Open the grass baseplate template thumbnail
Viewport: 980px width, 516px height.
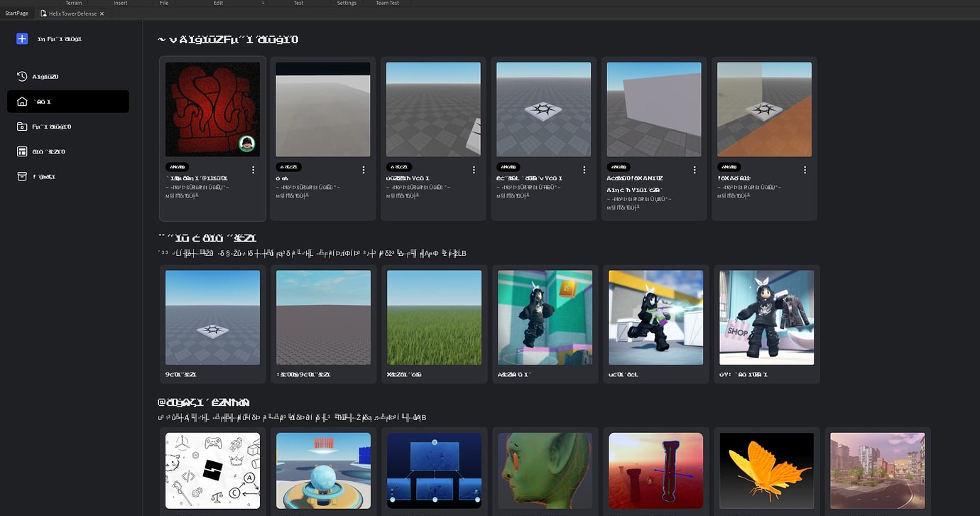click(x=434, y=317)
